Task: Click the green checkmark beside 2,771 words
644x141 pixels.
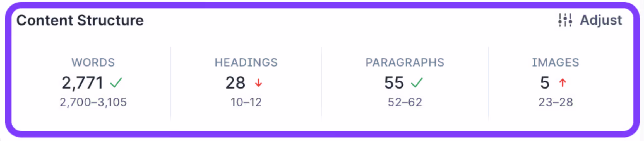Action: pyautogui.click(x=116, y=83)
